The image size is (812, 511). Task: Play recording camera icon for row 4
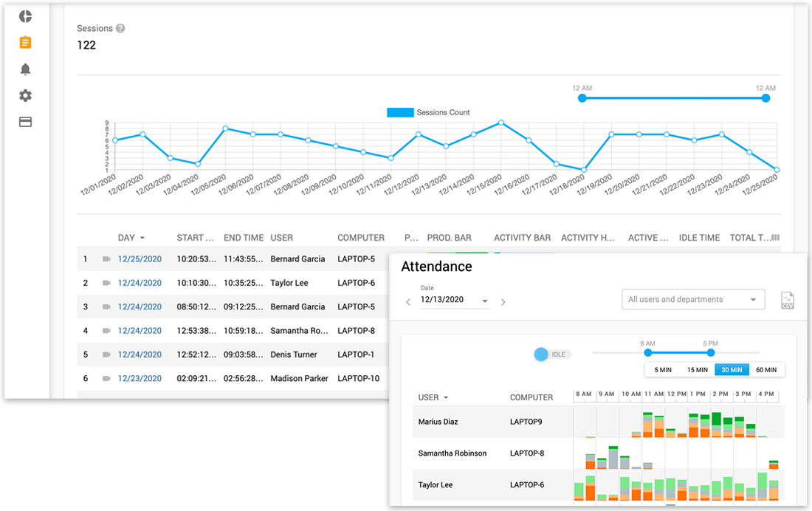click(106, 331)
